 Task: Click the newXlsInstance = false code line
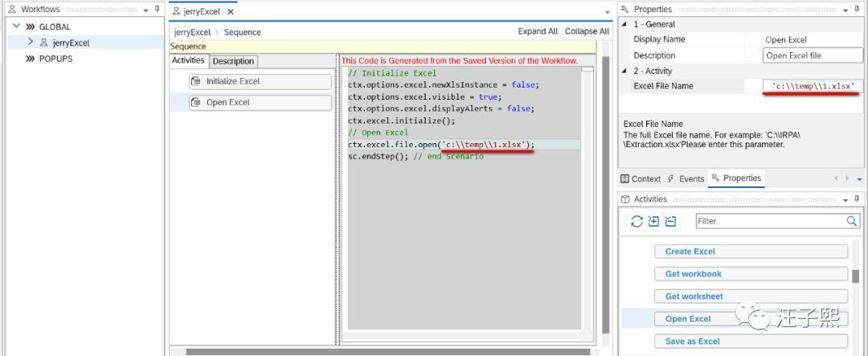443,84
